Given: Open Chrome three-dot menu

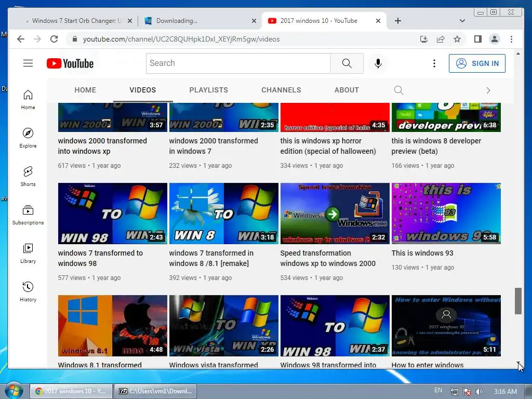Looking at the screenshot, I should (x=511, y=39).
